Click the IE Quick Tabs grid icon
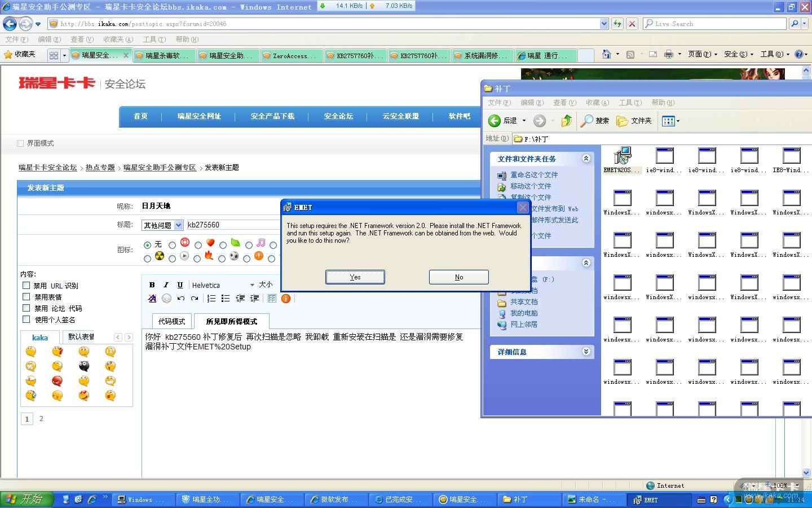The height and width of the screenshot is (508, 812). (x=54, y=55)
